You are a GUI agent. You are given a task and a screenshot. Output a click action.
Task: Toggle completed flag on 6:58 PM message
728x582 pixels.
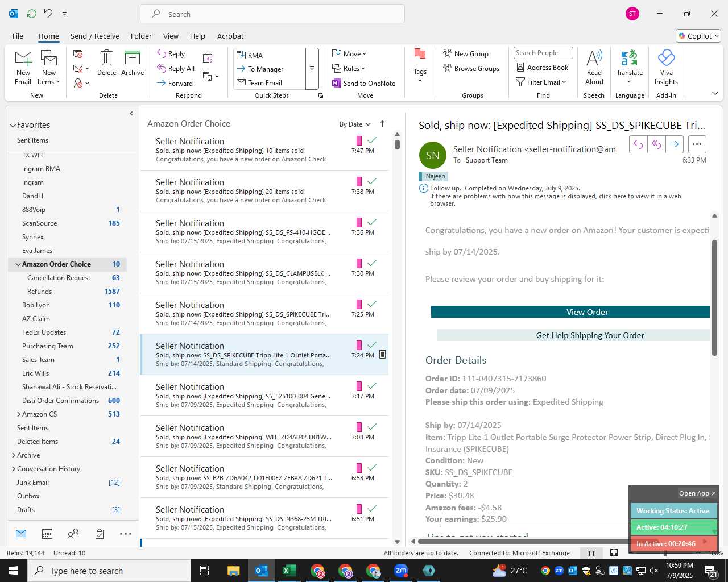click(372, 467)
